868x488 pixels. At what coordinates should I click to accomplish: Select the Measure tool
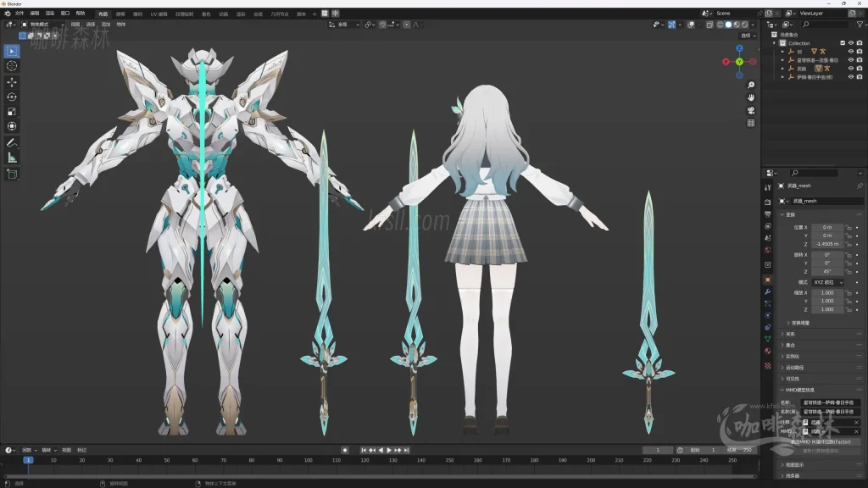[x=12, y=158]
